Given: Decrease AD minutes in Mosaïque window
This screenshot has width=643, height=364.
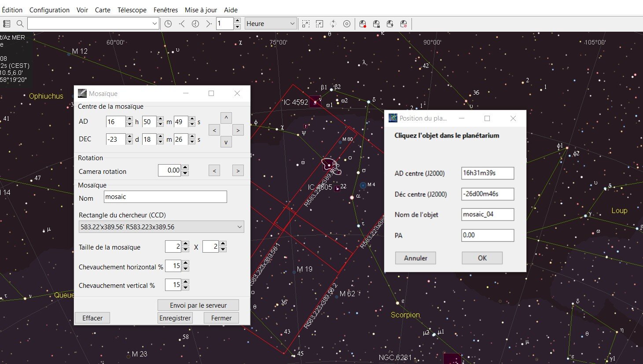Looking at the screenshot, I should click(x=160, y=125).
